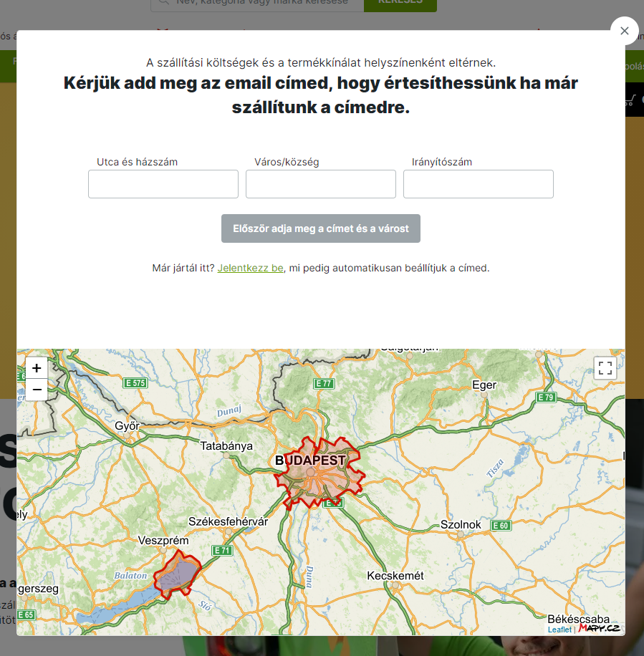The height and width of the screenshot is (656, 644).
Task: Select the Balaton delivery zone near Veszprém
Action: (x=178, y=574)
